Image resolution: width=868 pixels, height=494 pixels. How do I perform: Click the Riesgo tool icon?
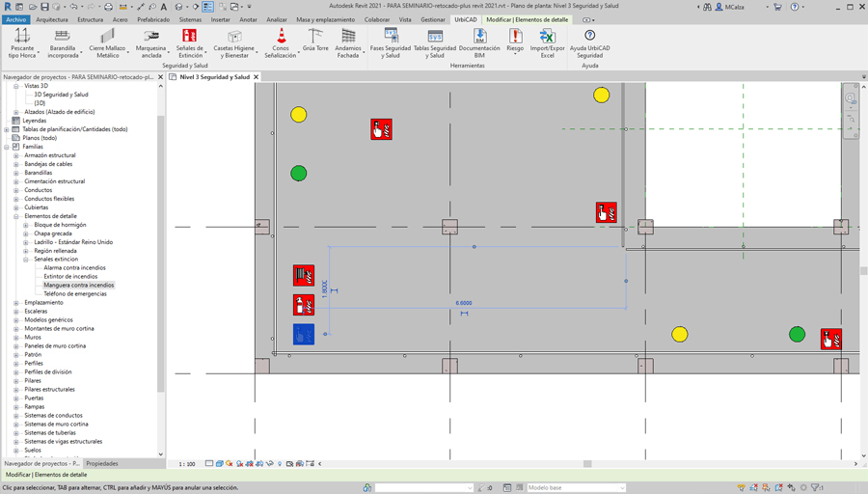point(515,41)
